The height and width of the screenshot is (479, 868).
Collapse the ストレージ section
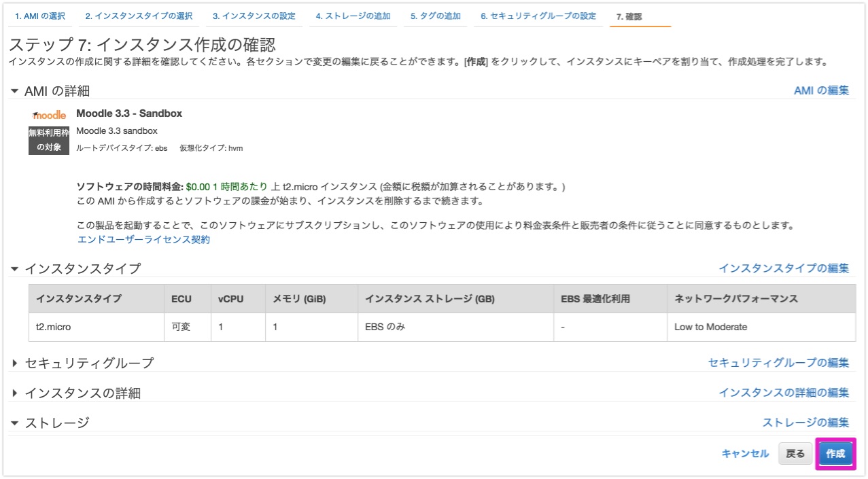point(15,423)
